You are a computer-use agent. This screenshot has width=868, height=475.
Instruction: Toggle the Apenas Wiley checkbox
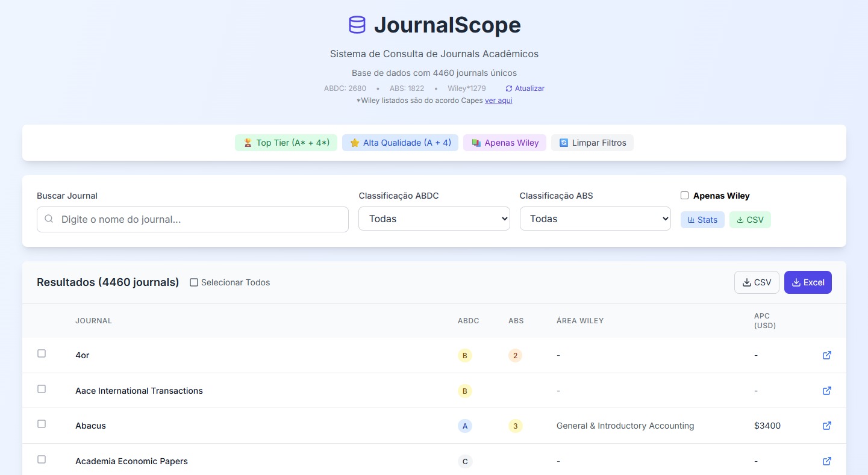tap(684, 196)
